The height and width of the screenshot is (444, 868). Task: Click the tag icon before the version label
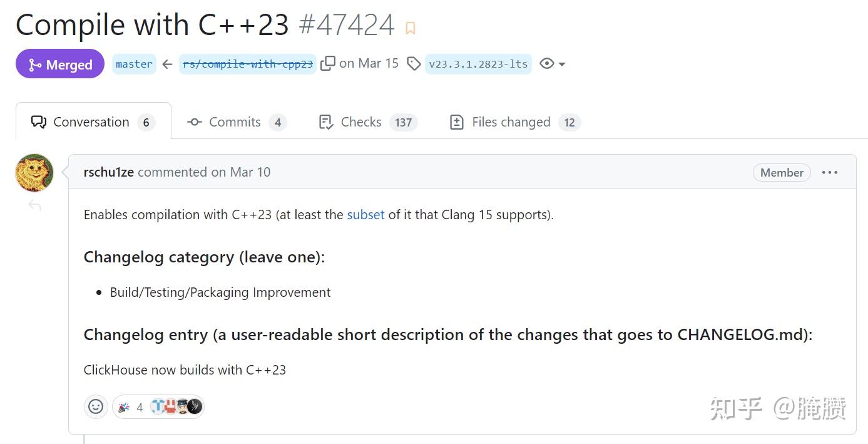[x=412, y=63]
